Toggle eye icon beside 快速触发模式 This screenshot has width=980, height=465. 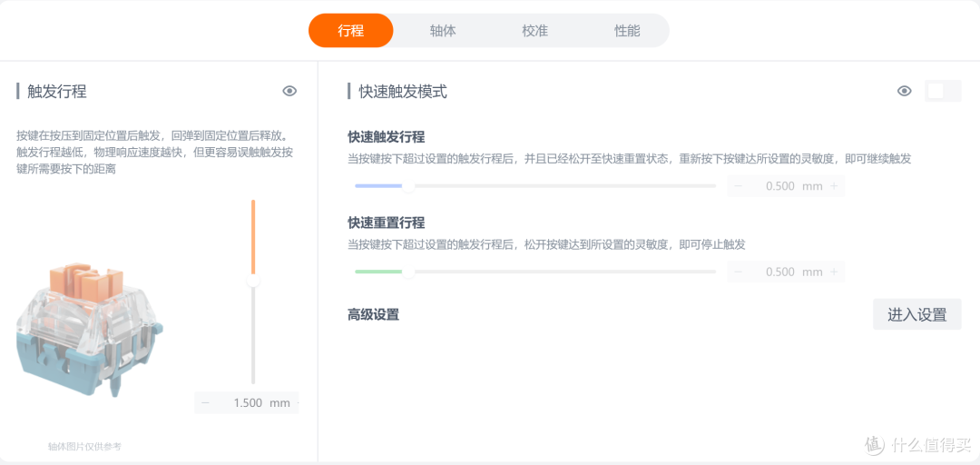(905, 92)
